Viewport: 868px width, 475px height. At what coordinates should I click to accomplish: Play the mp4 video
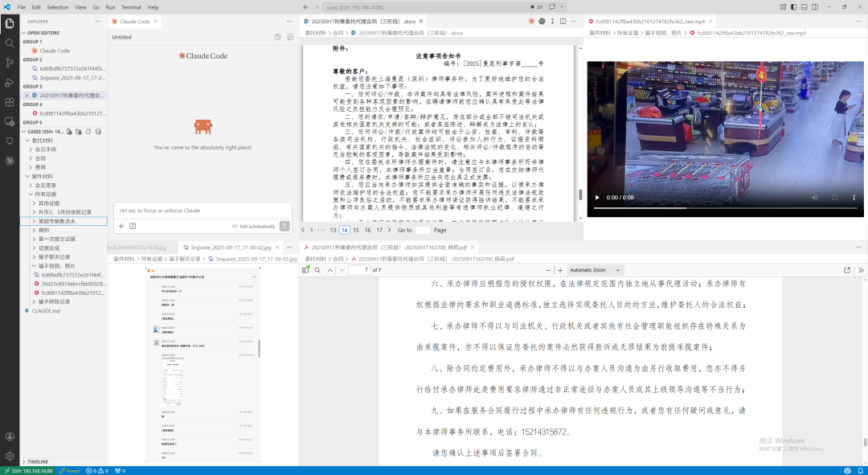point(596,197)
